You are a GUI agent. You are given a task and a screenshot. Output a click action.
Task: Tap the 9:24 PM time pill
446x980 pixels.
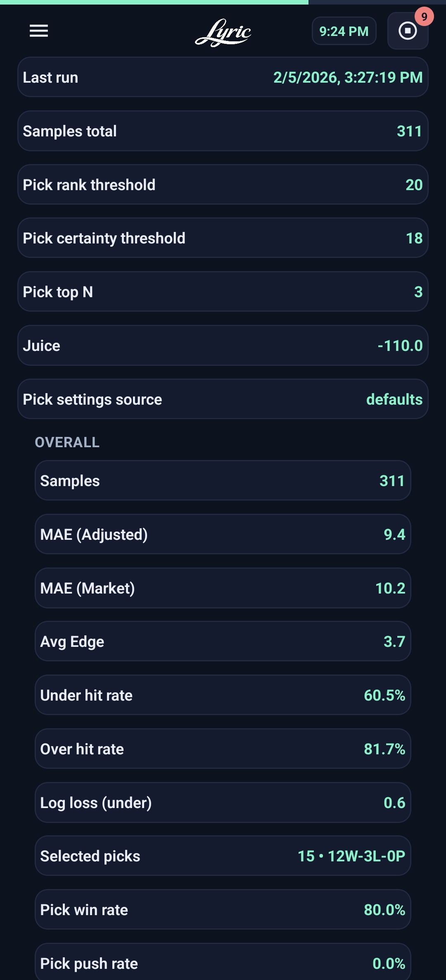tap(344, 31)
